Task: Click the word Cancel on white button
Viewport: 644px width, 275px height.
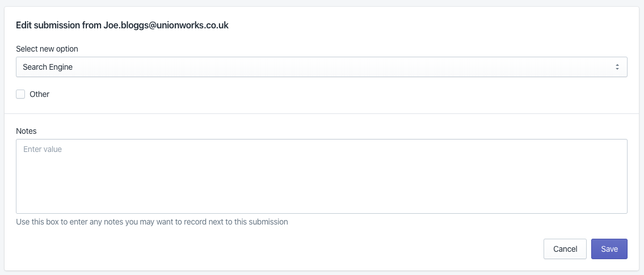Action: (565, 249)
